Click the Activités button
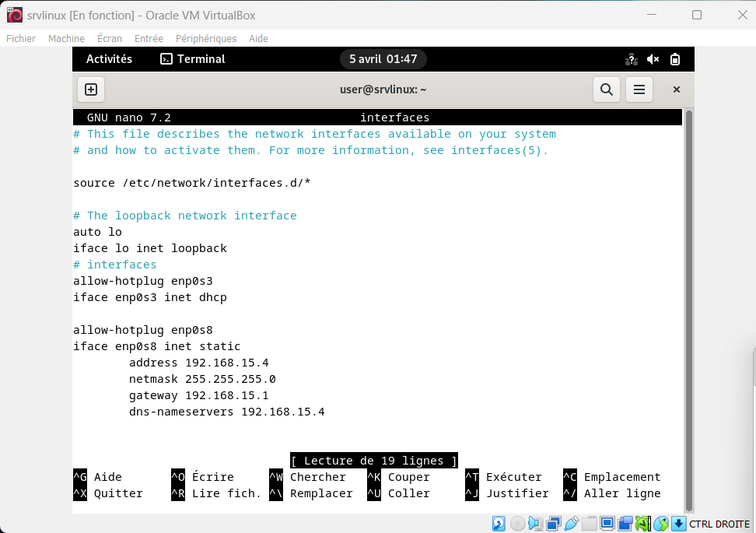 tap(109, 59)
